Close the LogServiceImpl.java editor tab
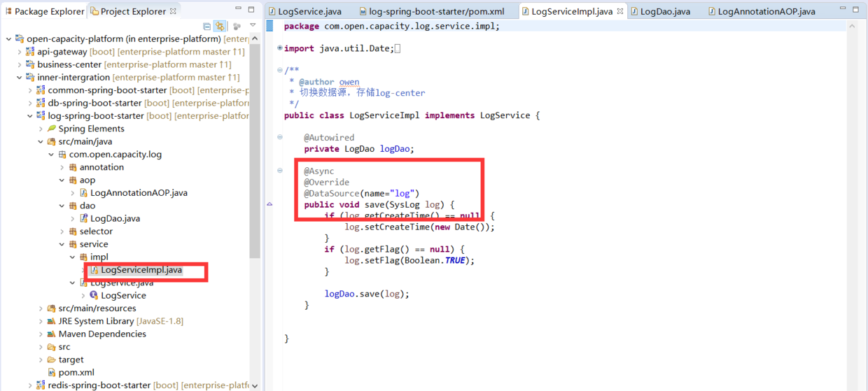This screenshot has height=391, width=868. 619,11
